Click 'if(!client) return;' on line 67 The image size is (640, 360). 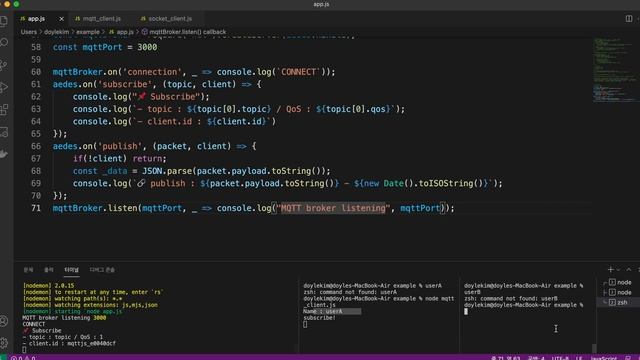point(120,158)
